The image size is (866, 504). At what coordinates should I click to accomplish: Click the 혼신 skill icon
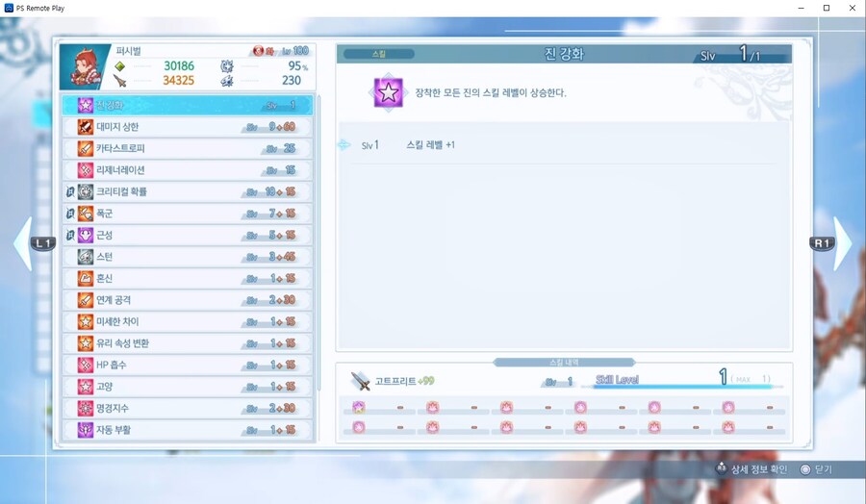tap(85, 278)
